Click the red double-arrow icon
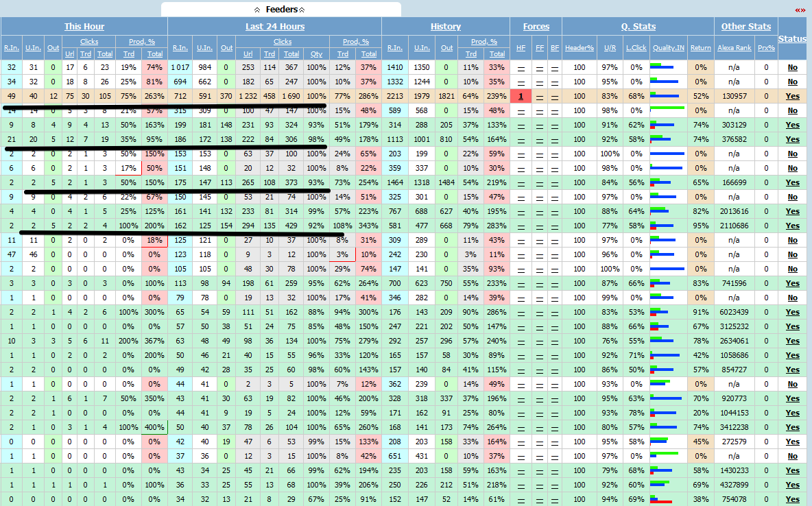The height and width of the screenshot is (506, 812). point(800,10)
